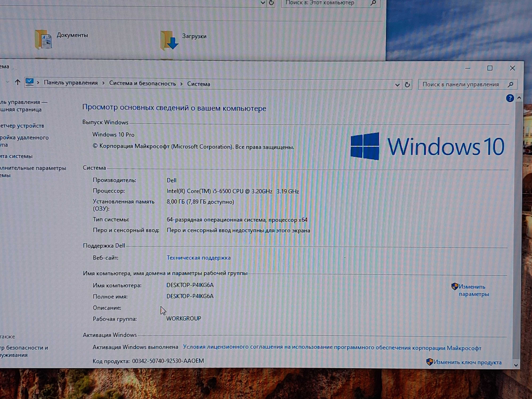Screen dimensions: 532x399
Task: Open the blue help question mark
Action: [x=510, y=98]
